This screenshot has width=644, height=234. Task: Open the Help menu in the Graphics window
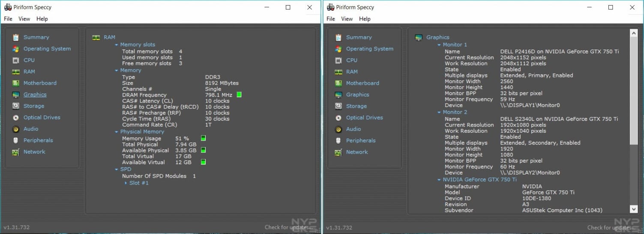point(365,19)
